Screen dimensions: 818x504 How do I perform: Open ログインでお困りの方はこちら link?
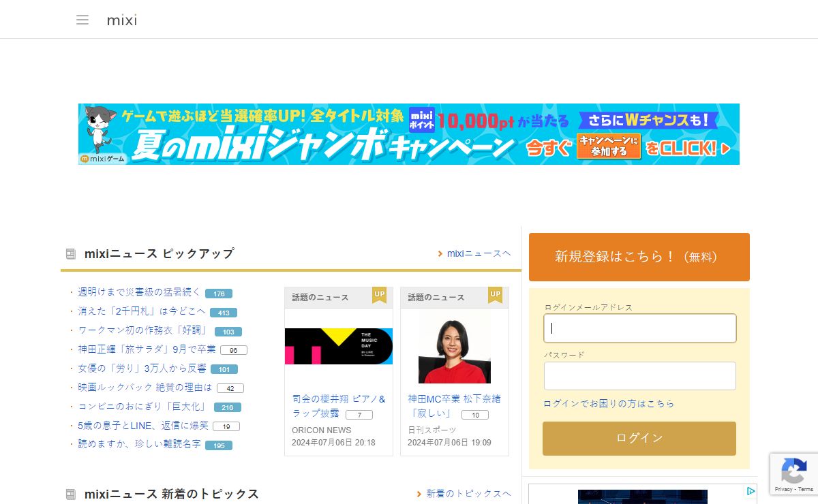pos(609,404)
